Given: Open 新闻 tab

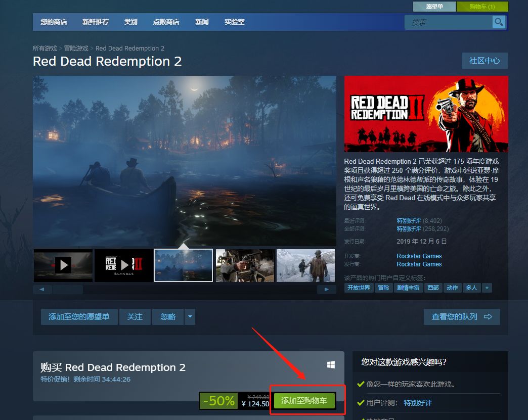Looking at the screenshot, I should [202, 22].
